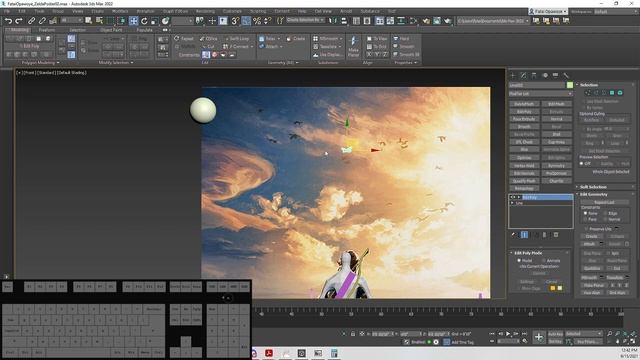Screen dimensions: 640x360
Task: Select the Off radio in Preview Selection
Action: (582, 163)
